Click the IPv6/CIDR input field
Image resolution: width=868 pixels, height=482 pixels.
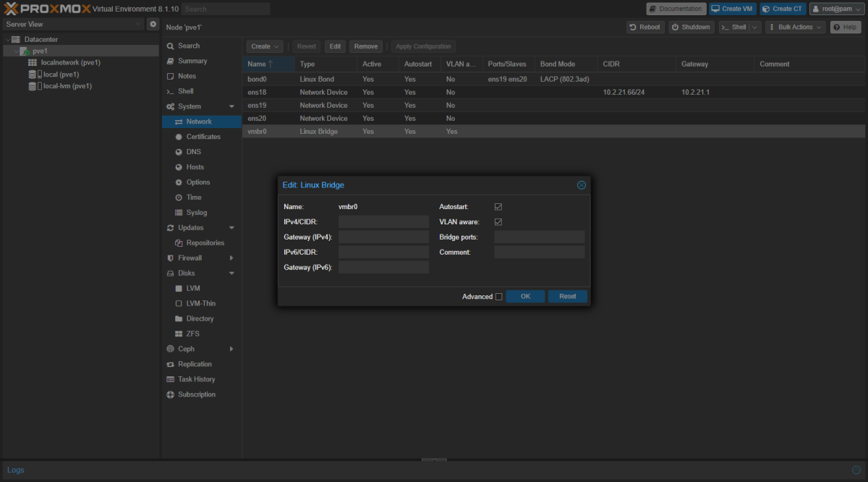(x=383, y=253)
